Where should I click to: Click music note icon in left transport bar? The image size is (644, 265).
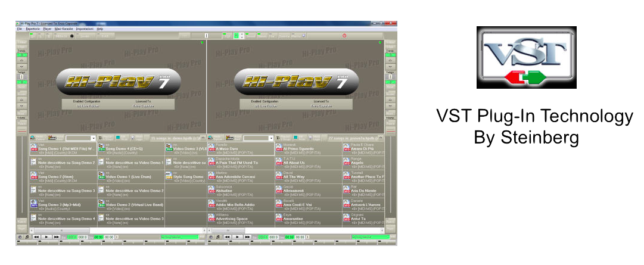27,237
